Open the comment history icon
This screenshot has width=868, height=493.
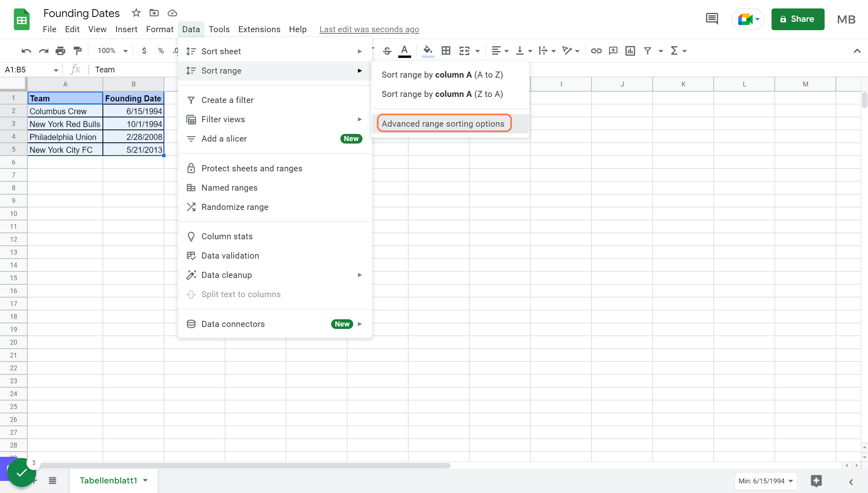tap(712, 19)
